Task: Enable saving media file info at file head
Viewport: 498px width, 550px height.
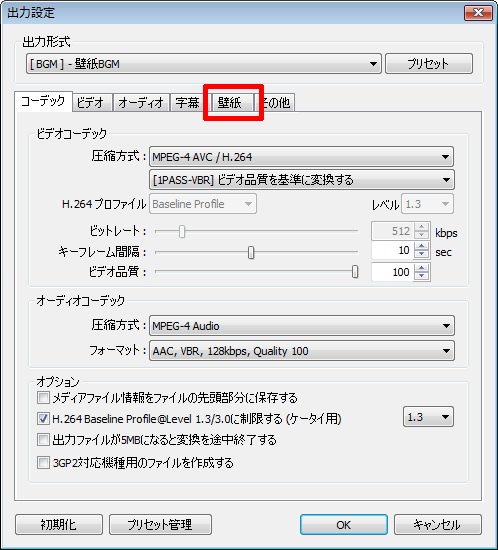Action: (43, 398)
